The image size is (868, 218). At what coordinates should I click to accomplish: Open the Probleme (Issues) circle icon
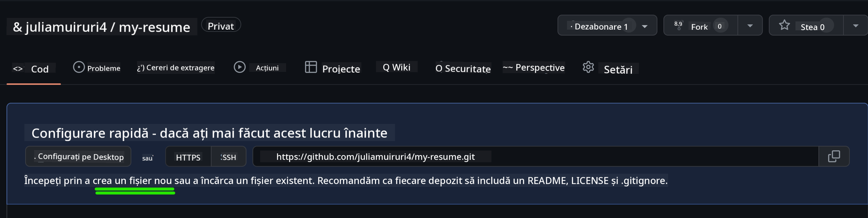79,67
